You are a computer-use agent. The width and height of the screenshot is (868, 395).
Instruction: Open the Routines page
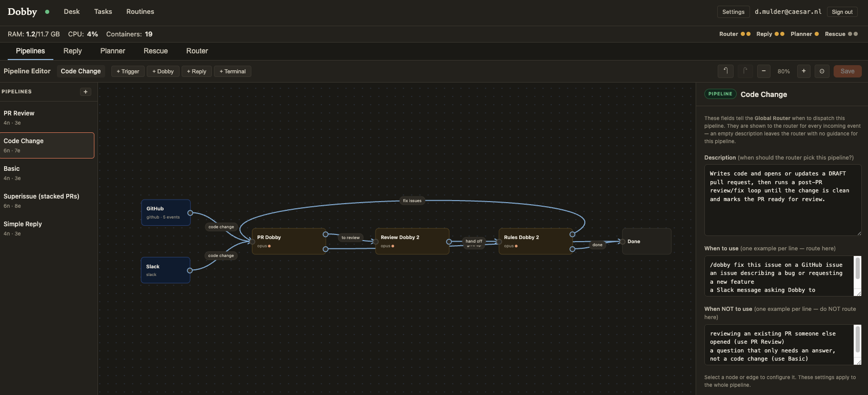[140, 12]
